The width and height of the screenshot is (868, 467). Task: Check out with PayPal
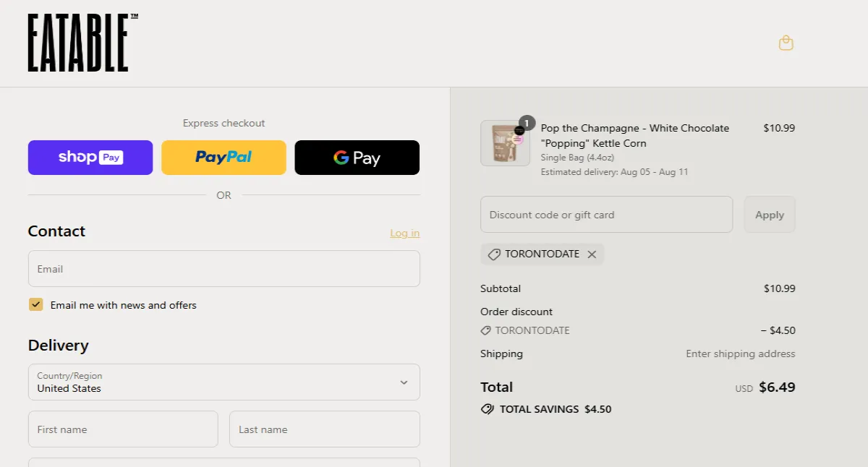pyautogui.click(x=224, y=158)
